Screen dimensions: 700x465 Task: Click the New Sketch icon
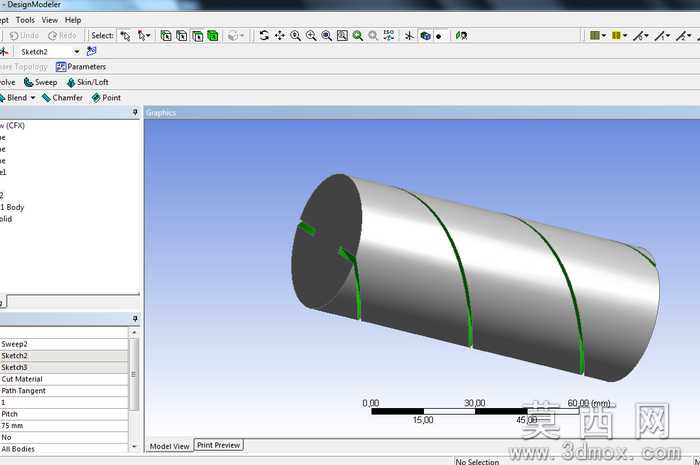click(92, 51)
